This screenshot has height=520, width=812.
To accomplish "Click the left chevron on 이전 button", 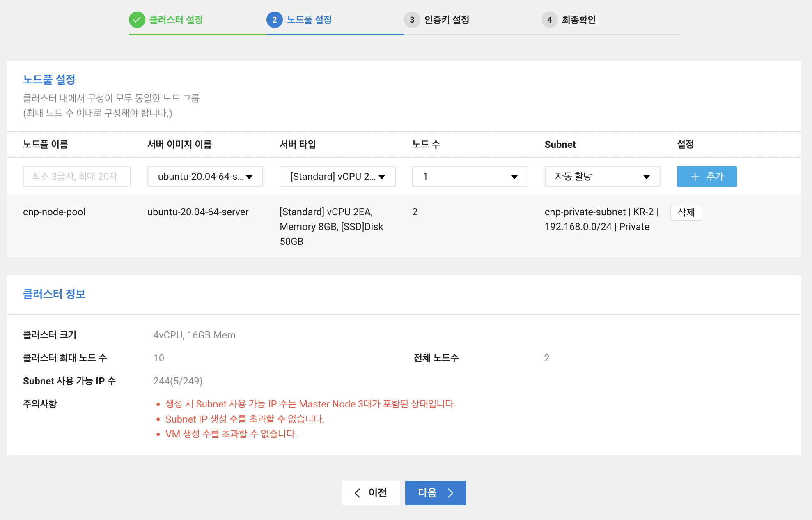I will (x=357, y=493).
